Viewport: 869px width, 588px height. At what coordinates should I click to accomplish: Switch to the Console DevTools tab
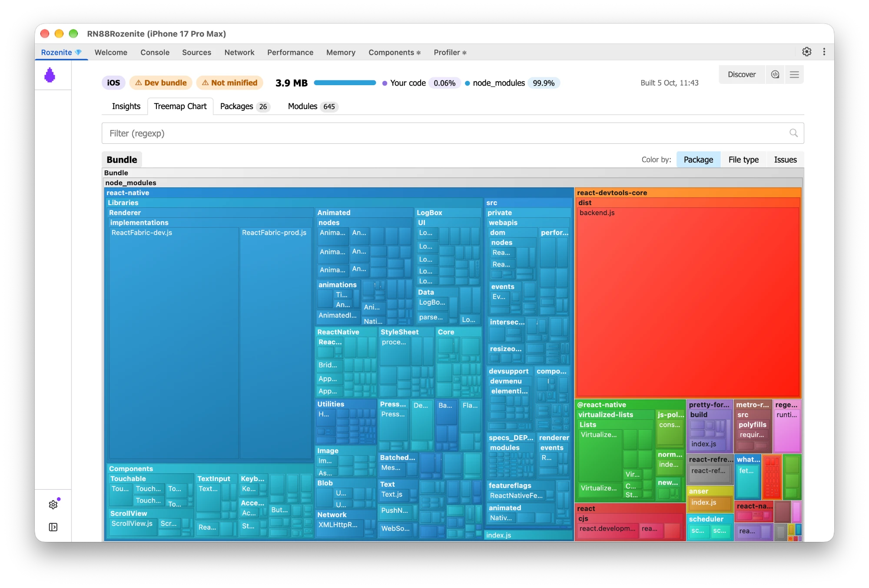(x=155, y=52)
